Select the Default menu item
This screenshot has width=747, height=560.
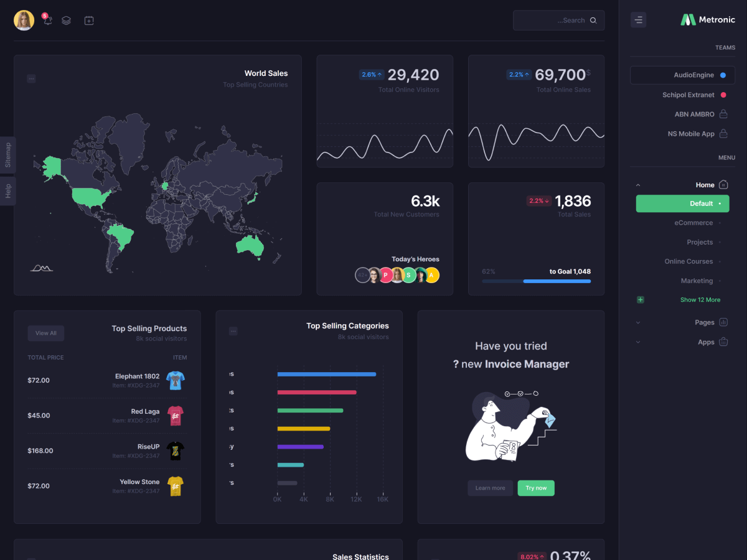(x=682, y=203)
